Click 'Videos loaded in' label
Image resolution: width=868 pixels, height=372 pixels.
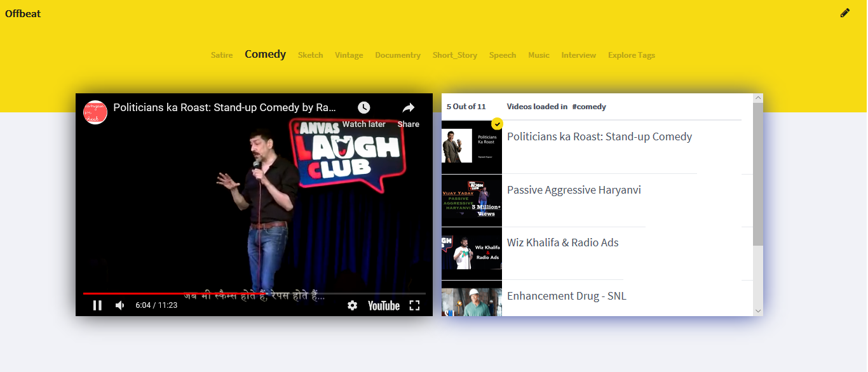coord(537,107)
